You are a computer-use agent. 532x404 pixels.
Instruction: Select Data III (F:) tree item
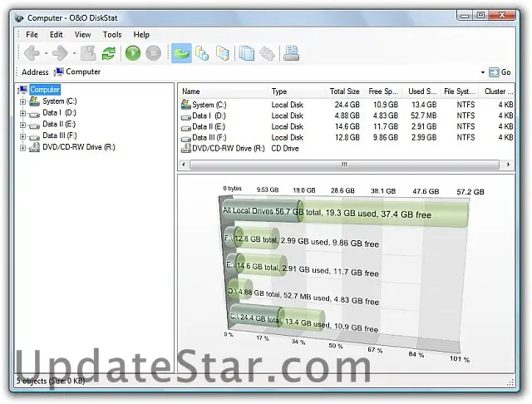[59, 135]
